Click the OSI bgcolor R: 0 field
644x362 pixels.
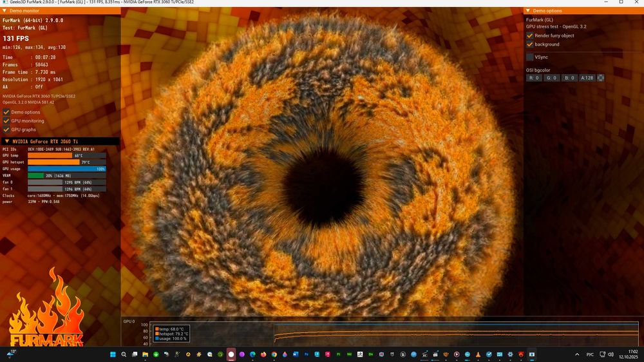534,78
